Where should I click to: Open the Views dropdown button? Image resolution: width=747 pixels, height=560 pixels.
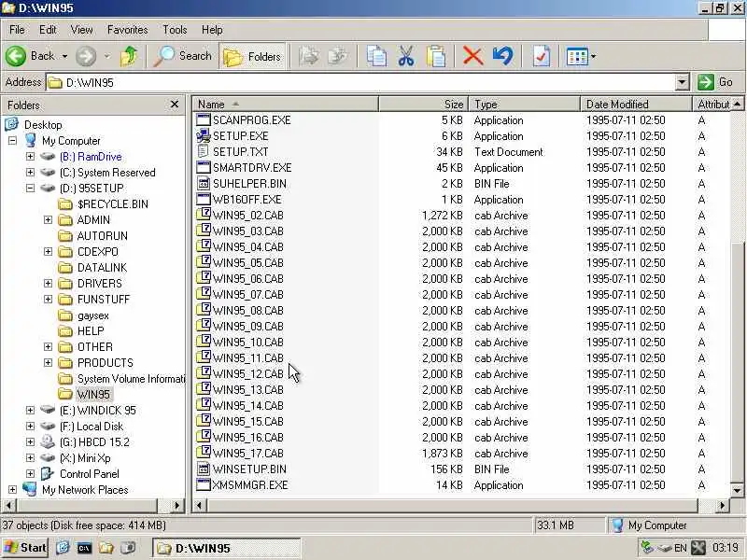tap(580, 57)
